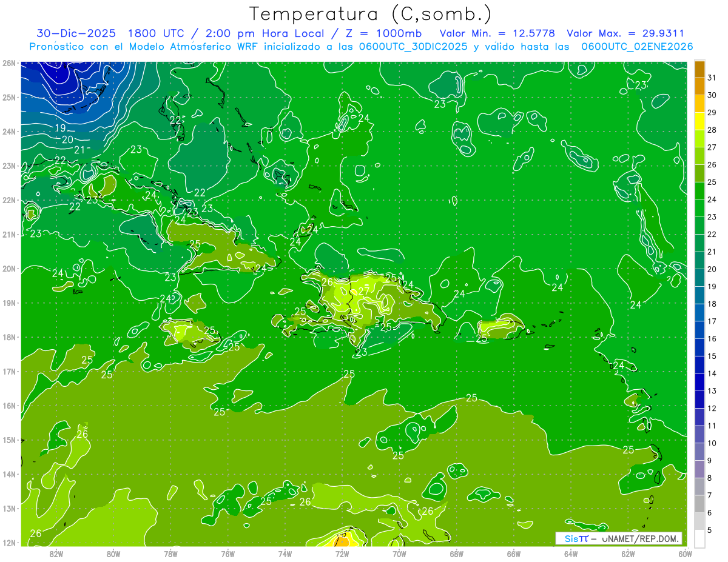Click the '27' contour label over Hispaniola
The width and height of the screenshot is (728, 562).
(x=363, y=291)
